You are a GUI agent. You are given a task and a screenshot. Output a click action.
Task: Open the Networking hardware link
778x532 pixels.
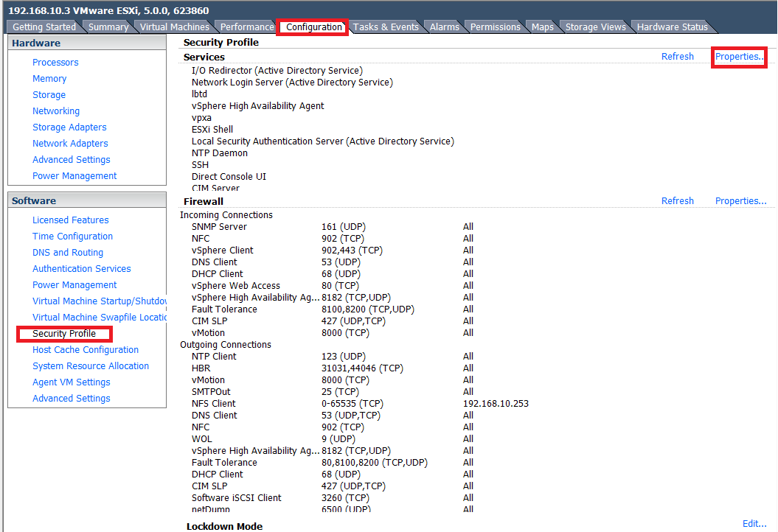tap(55, 111)
